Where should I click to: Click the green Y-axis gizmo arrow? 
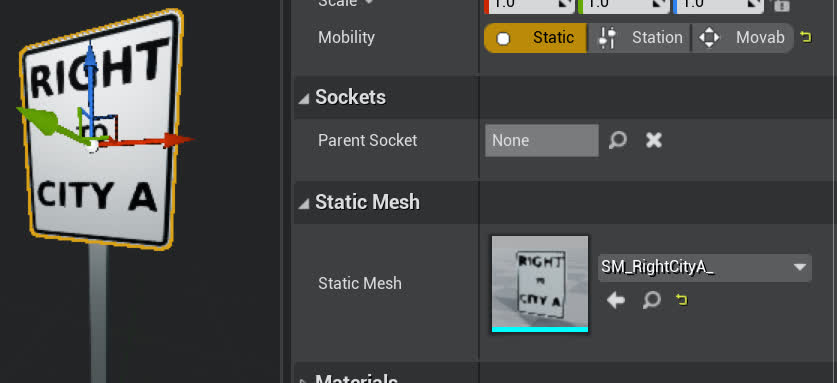40,119
